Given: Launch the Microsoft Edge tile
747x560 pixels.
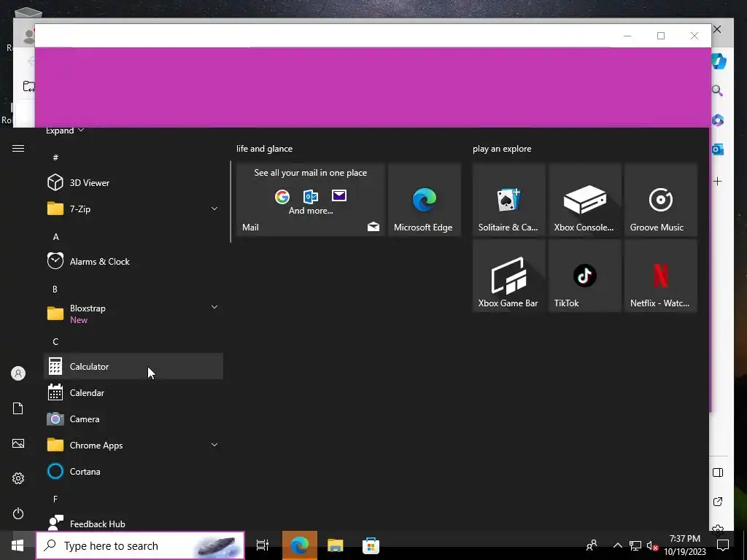Looking at the screenshot, I should click(425, 200).
